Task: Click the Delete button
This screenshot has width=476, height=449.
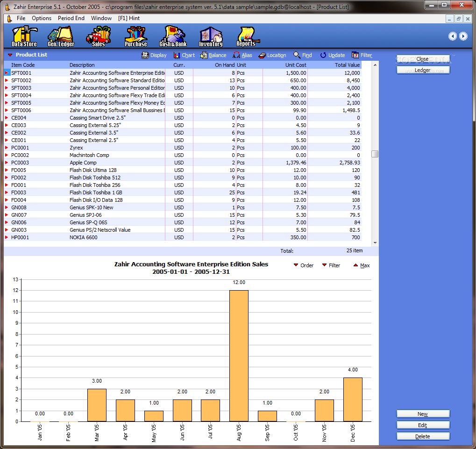Action: (423, 436)
